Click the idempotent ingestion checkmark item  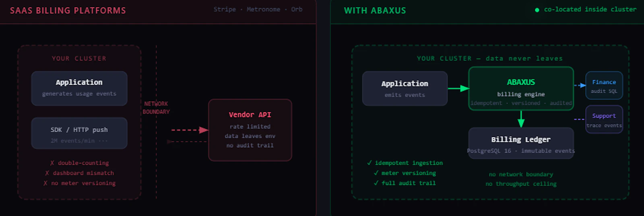tap(405, 163)
